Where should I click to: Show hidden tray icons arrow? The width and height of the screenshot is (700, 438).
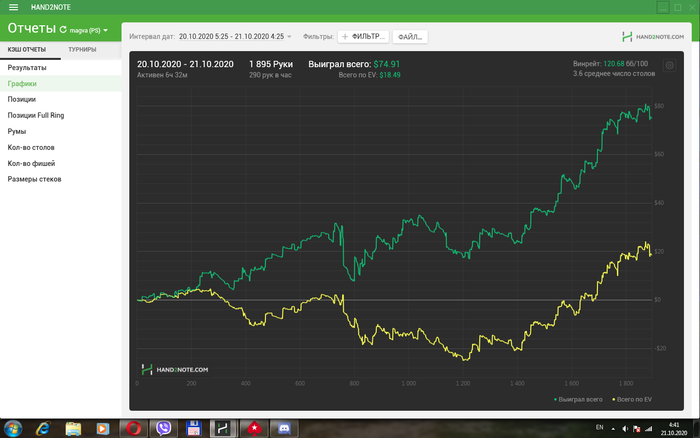click(613, 429)
